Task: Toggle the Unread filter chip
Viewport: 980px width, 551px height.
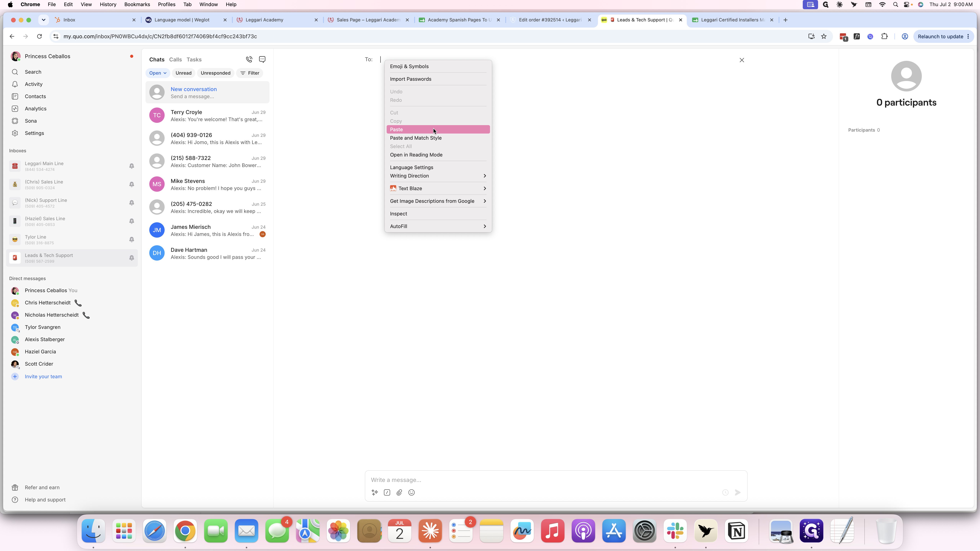Action: [183, 73]
